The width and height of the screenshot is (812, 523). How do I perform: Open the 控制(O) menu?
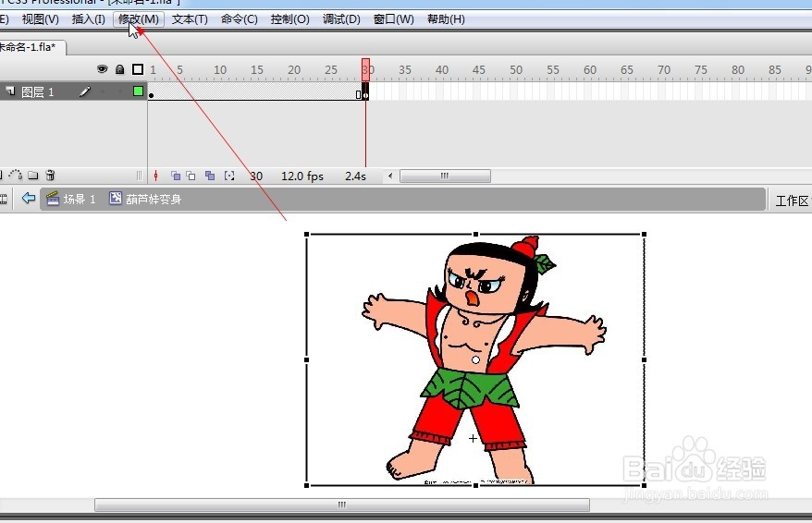click(290, 19)
